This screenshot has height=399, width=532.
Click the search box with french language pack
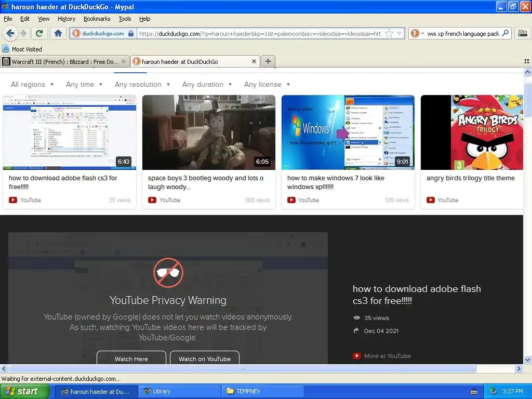pos(463,33)
